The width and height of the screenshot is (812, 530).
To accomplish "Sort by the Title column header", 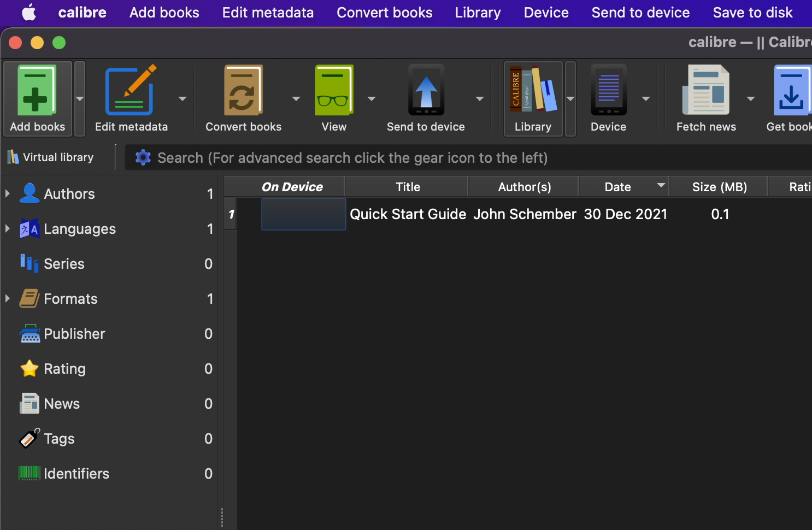I will [407, 187].
